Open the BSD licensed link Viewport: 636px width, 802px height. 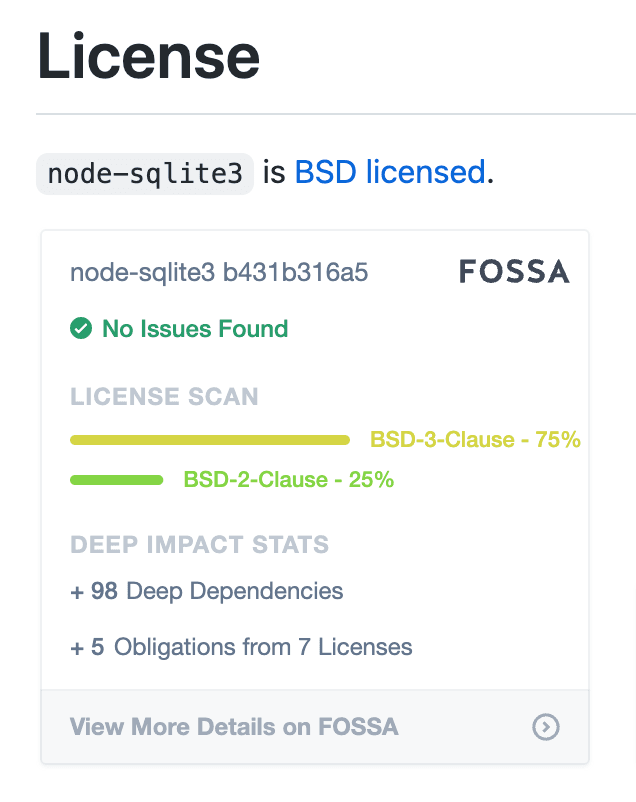389,172
